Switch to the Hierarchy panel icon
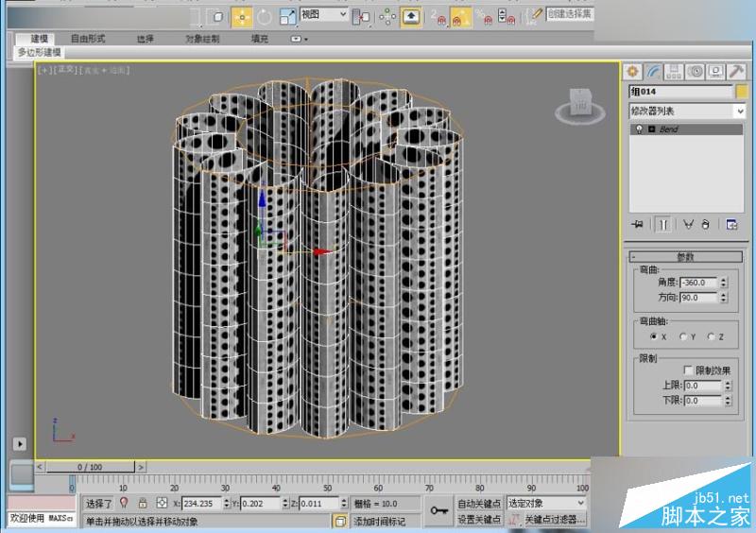 point(674,71)
